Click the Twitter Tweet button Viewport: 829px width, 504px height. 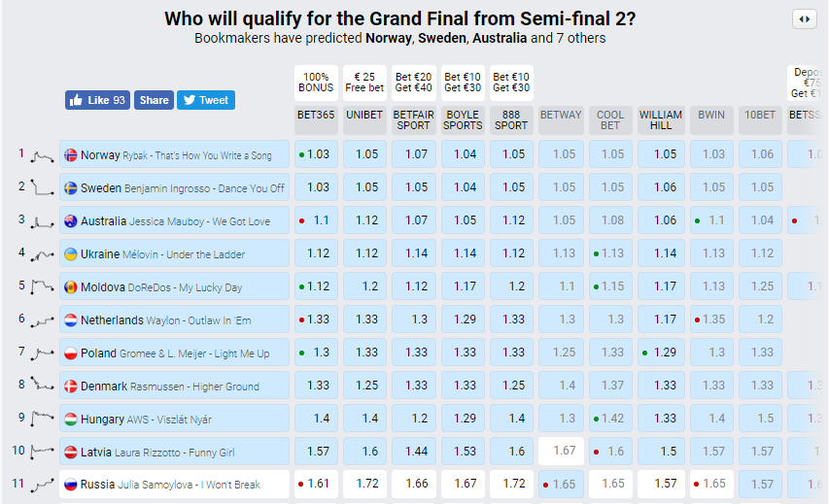point(206,100)
